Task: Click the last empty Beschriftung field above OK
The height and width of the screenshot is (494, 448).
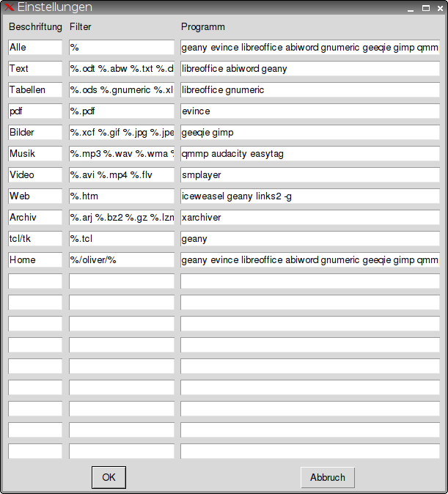Action: coord(35,451)
